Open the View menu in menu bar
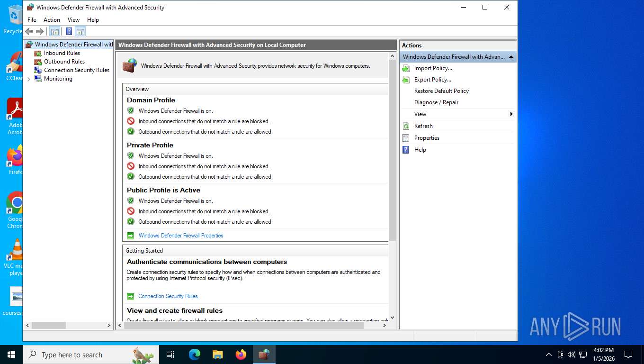 coord(74,20)
